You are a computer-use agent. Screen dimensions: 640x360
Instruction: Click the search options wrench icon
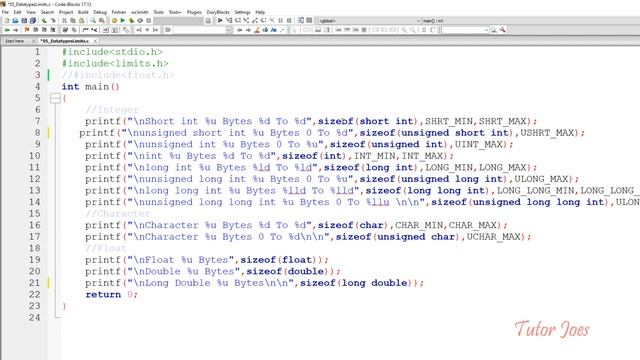coord(502,30)
